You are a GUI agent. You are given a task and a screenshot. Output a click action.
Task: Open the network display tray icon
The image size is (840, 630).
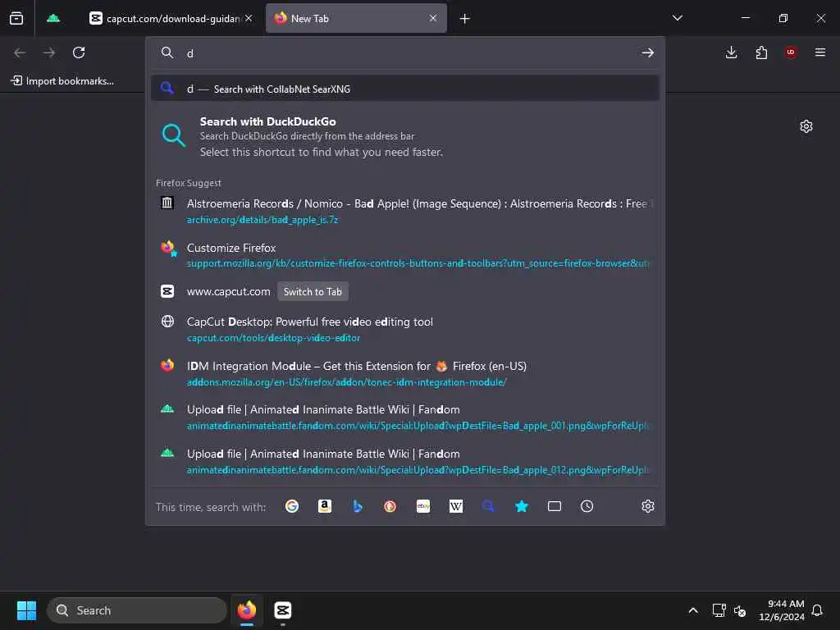pos(719,610)
